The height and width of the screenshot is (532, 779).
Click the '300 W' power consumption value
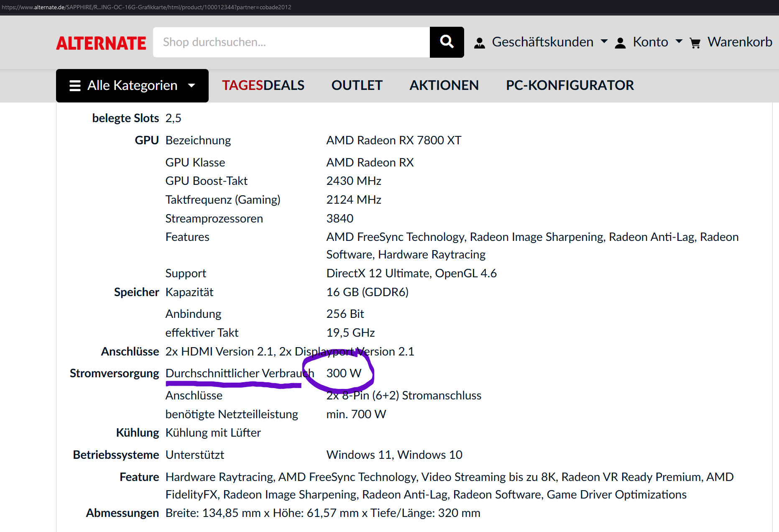(x=344, y=373)
